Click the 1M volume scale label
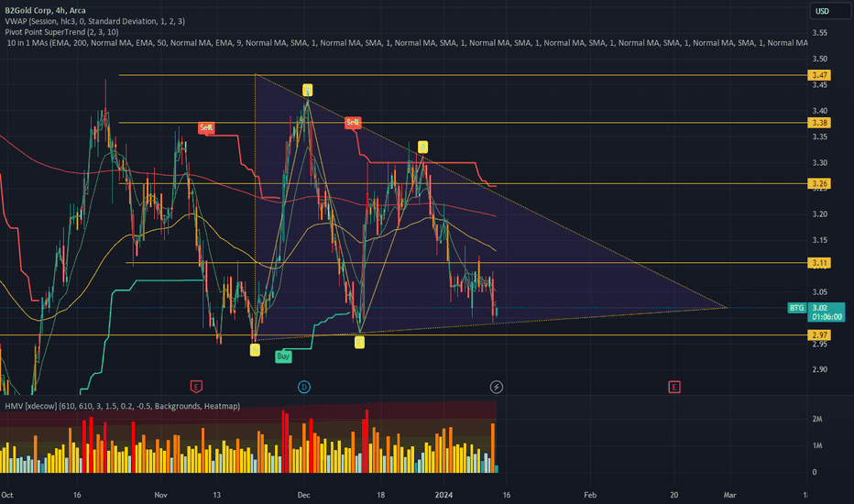This screenshot has width=854, height=504. click(817, 445)
